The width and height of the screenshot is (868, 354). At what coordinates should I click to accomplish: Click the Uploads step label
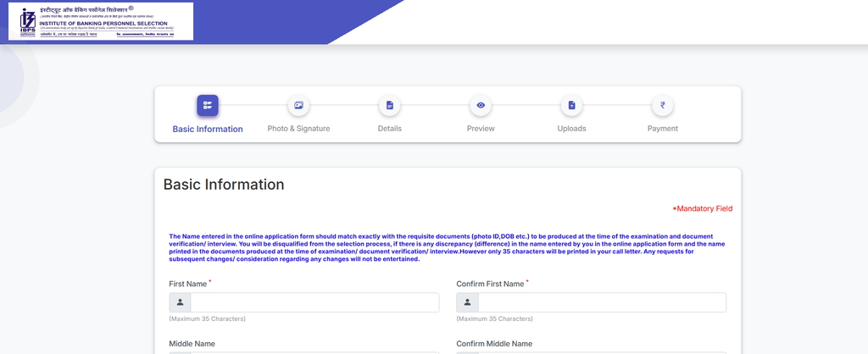click(572, 129)
